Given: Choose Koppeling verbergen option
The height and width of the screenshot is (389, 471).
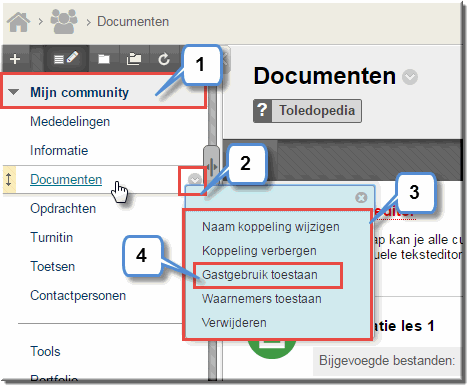Looking at the screenshot, I should [x=259, y=251].
